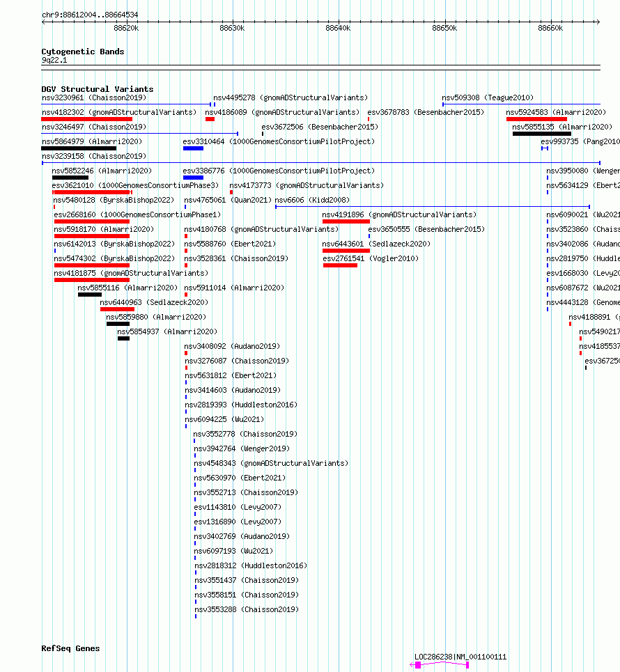Open nsv4186089 gnomAD variant label
620x672 pixels.
(x=282, y=112)
